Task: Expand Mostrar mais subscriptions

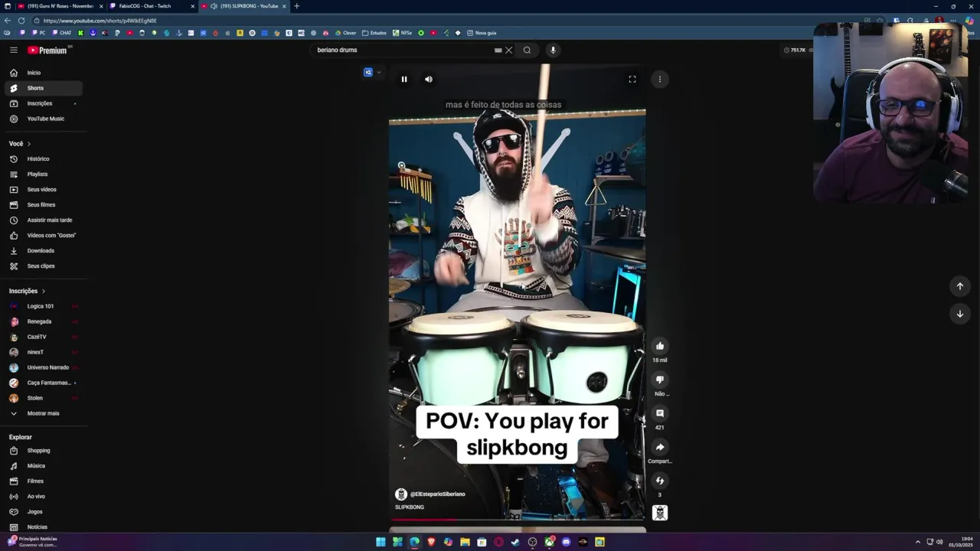Action: point(43,413)
